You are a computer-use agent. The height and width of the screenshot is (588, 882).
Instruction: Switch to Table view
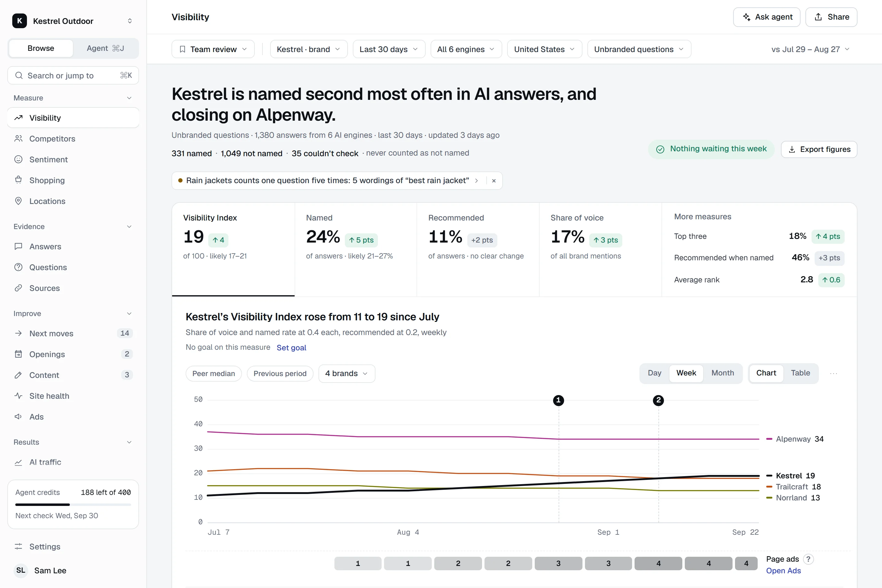point(800,373)
